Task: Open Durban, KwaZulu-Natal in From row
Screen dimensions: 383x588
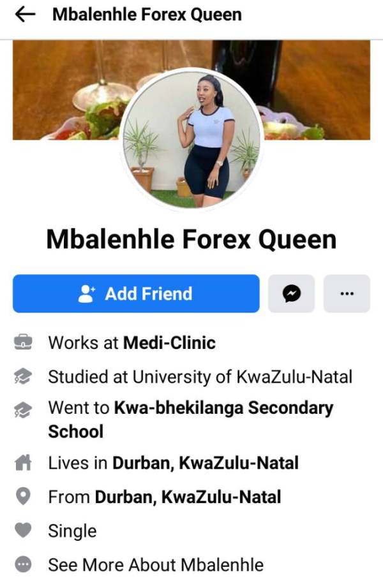Action: click(x=188, y=497)
